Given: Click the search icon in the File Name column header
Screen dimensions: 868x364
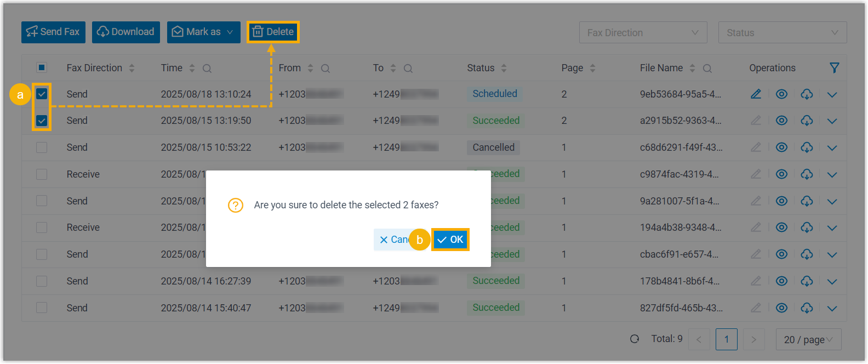Looking at the screenshot, I should tap(707, 69).
